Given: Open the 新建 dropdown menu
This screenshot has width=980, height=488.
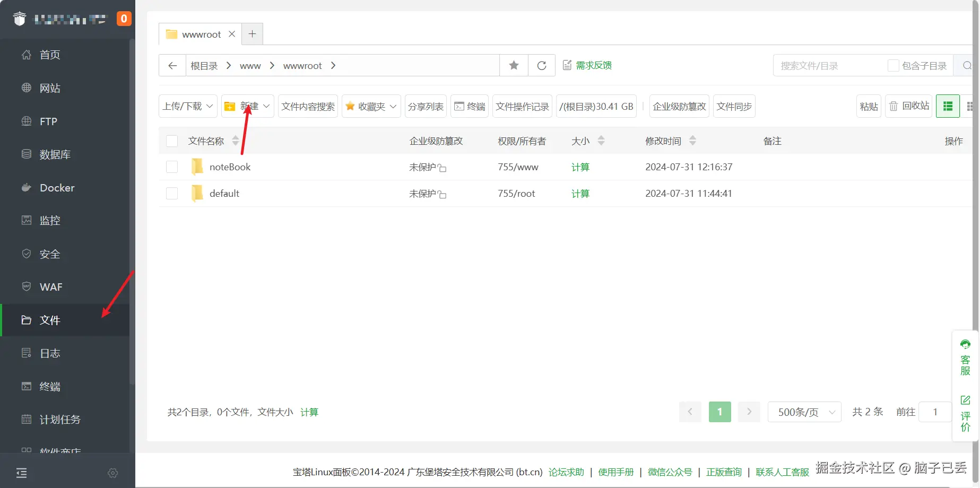Looking at the screenshot, I should coord(247,106).
